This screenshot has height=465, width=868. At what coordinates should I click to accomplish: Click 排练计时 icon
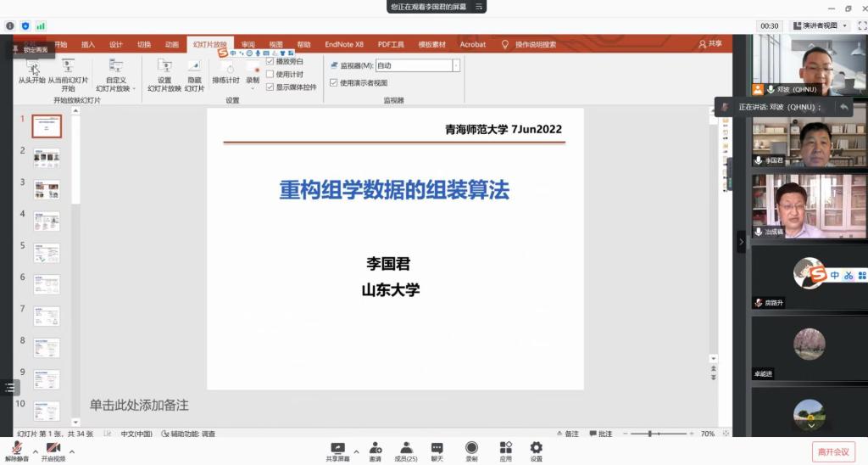coord(225,68)
